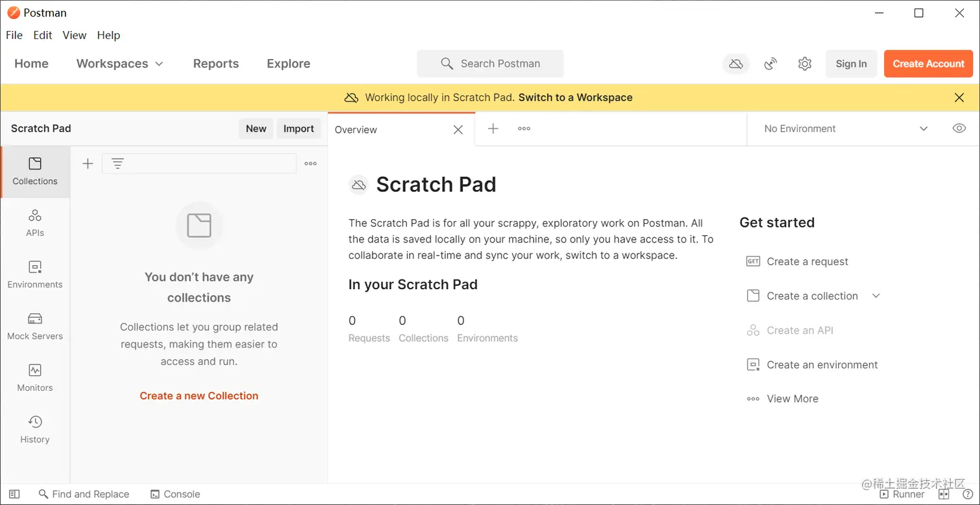
Task: Open tab options ellipsis next to Overview
Action: [524, 128]
